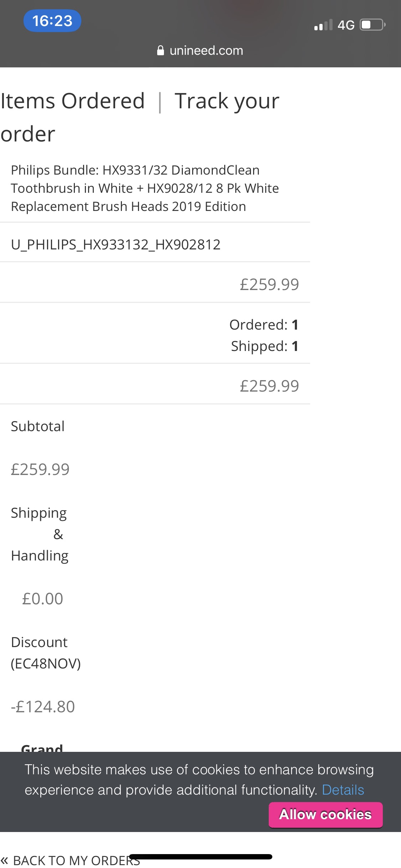Tap the 16:23 time pill

[x=52, y=21]
